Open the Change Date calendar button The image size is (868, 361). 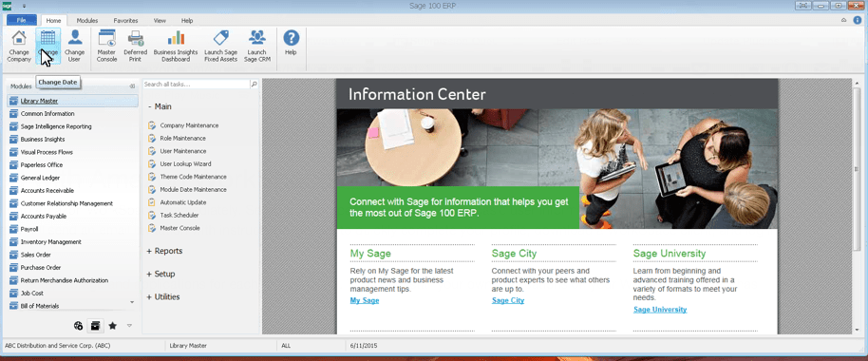click(x=47, y=46)
